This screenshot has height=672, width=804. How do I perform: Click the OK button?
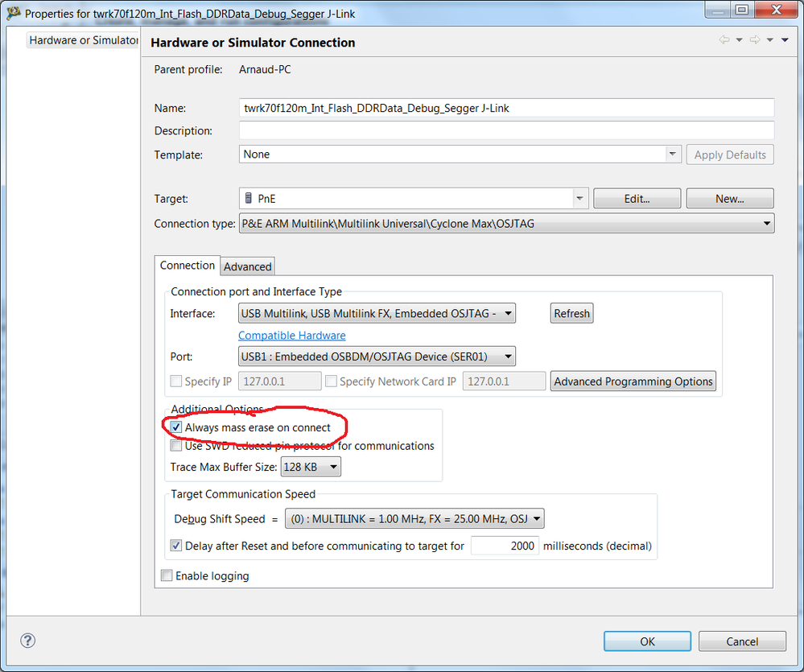[x=647, y=641]
